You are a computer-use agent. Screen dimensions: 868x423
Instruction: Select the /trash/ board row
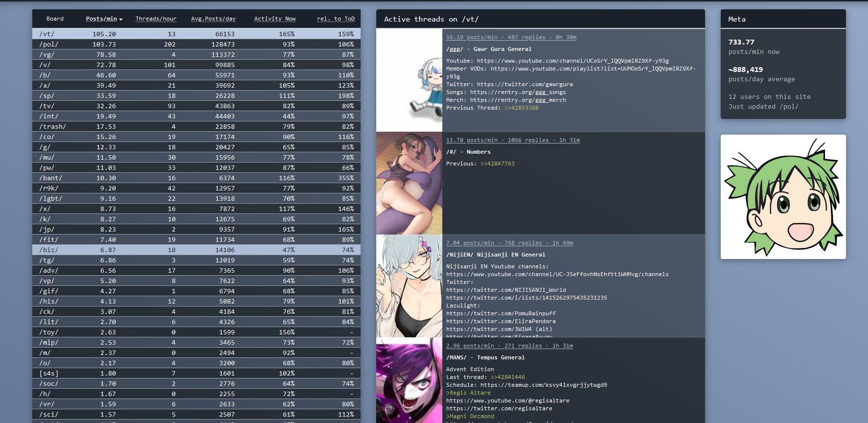196,126
